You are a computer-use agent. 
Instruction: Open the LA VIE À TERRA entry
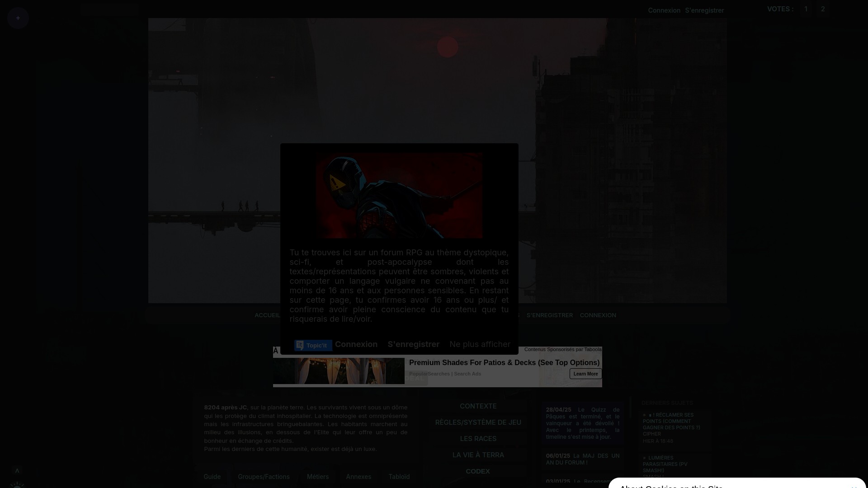click(x=478, y=455)
